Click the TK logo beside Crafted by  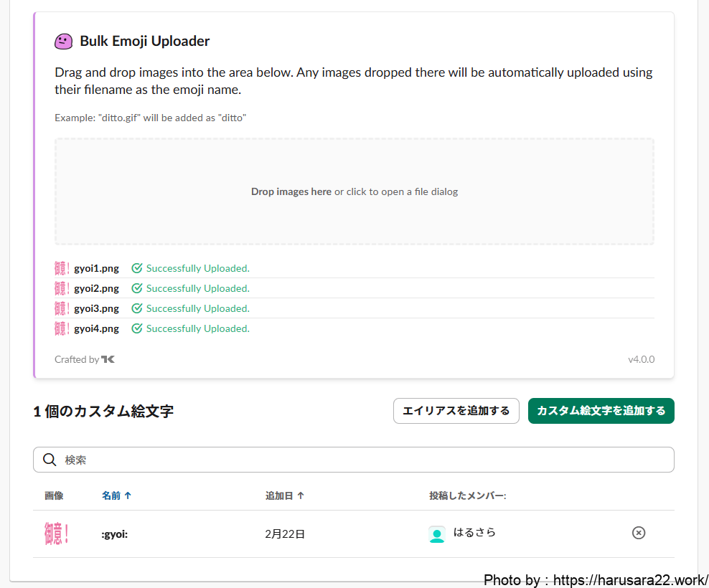click(x=108, y=359)
